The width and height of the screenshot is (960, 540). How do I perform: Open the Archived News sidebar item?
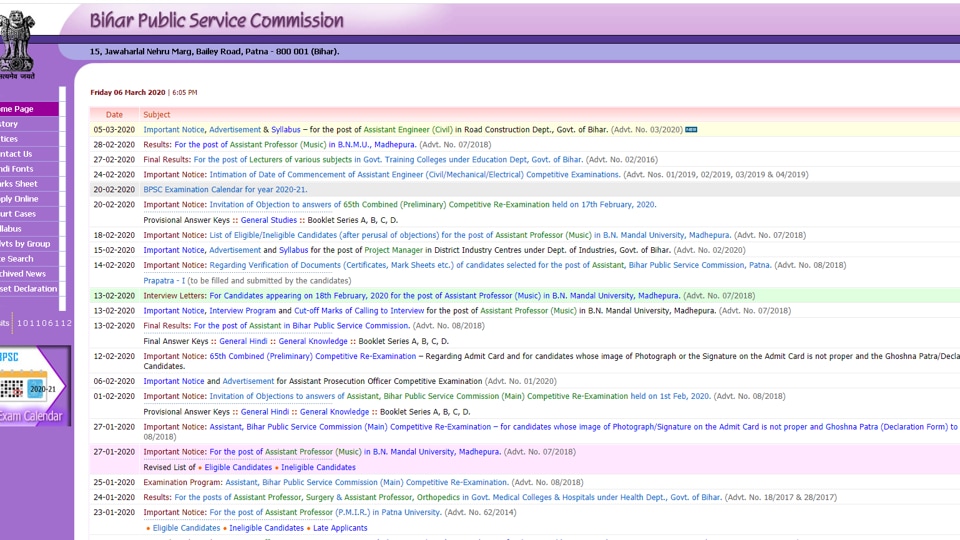[29, 274]
